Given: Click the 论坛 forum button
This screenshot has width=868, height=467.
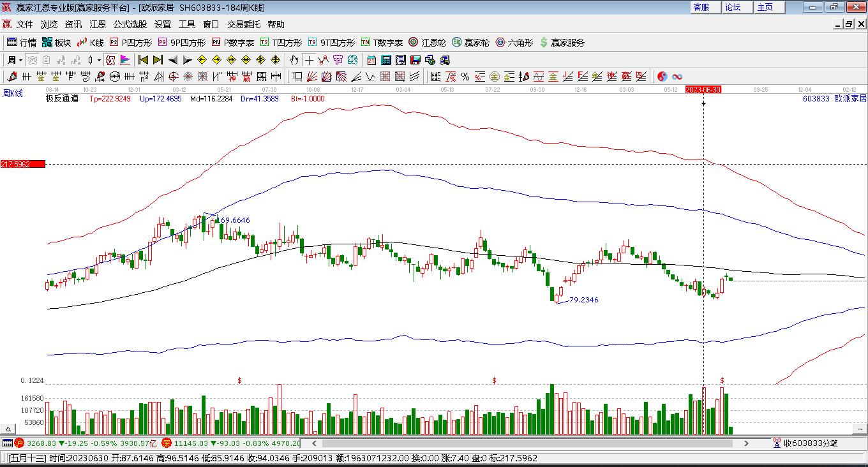Looking at the screenshot, I should click(x=733, y=7).
